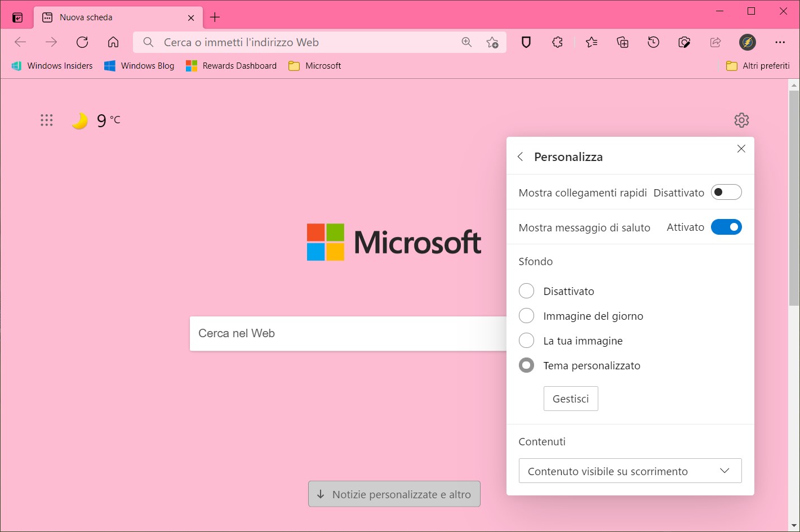Click the forward navigation arrow
Viewport: 800px width, 532px height.
51,42
